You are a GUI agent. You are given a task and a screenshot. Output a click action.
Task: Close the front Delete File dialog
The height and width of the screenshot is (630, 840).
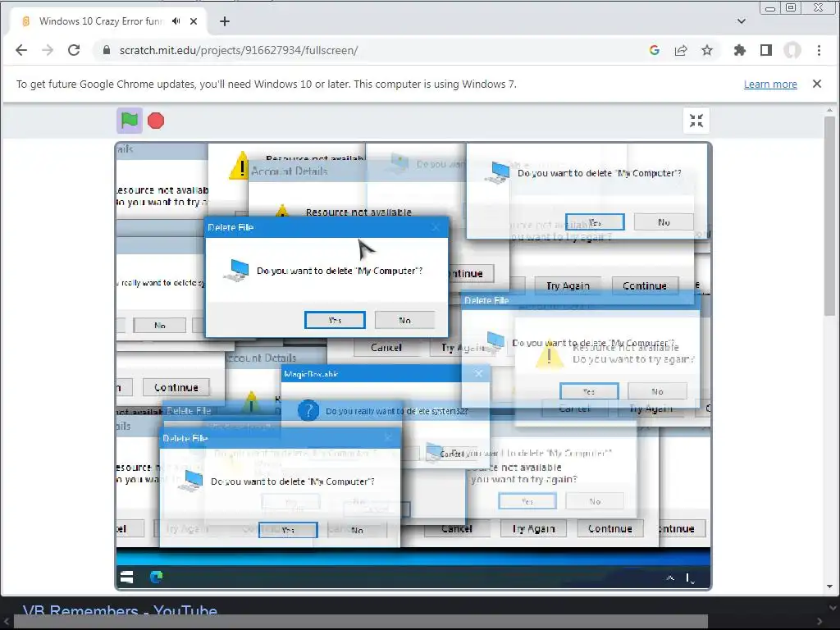(x=435, y=227)
